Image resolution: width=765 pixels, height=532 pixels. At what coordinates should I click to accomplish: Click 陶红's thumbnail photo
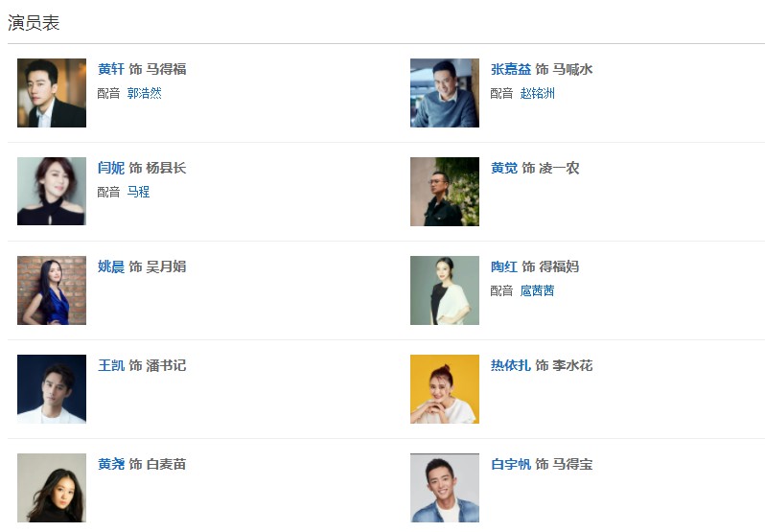[445, 290]
